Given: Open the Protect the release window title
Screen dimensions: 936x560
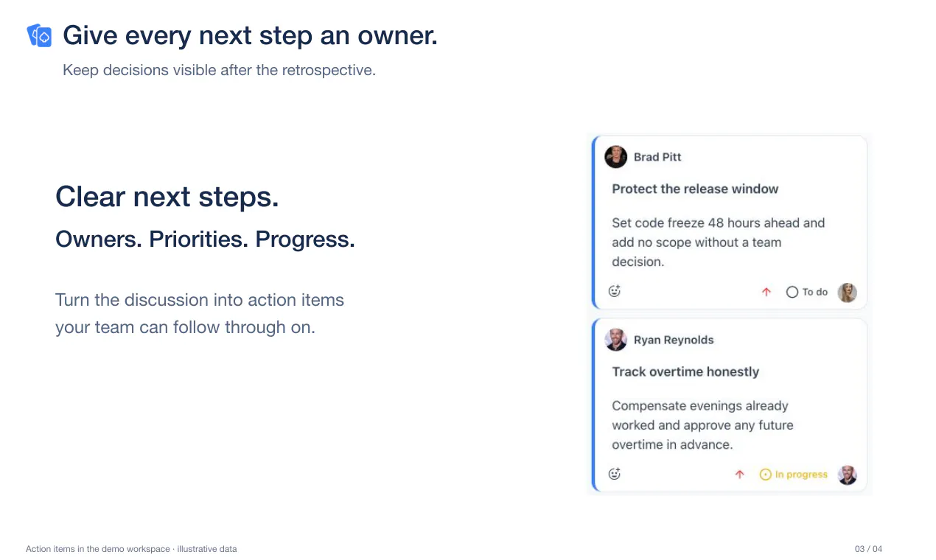Looking at the screenshot, I should pyautogui.click(x=695, y=189).
